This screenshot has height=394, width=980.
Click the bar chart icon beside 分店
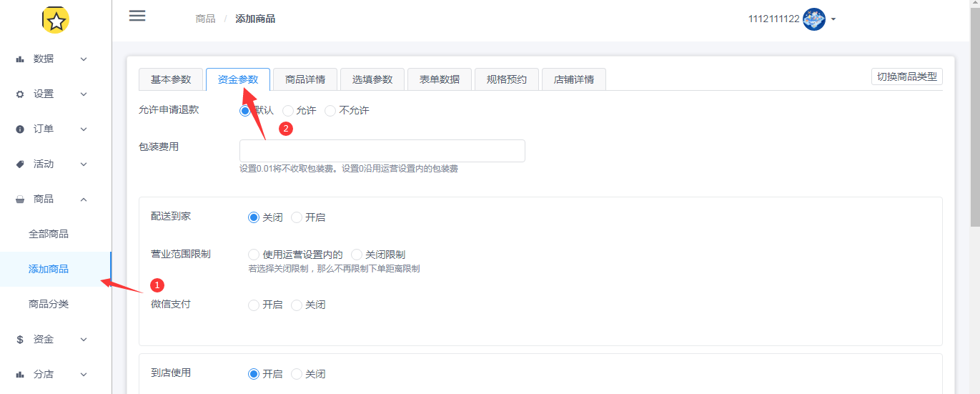(x=20, y=375)
